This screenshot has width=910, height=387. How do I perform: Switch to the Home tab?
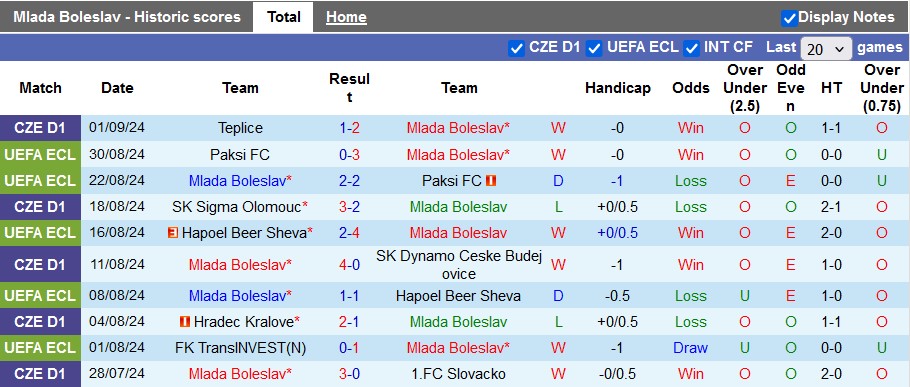click(346, 17)
